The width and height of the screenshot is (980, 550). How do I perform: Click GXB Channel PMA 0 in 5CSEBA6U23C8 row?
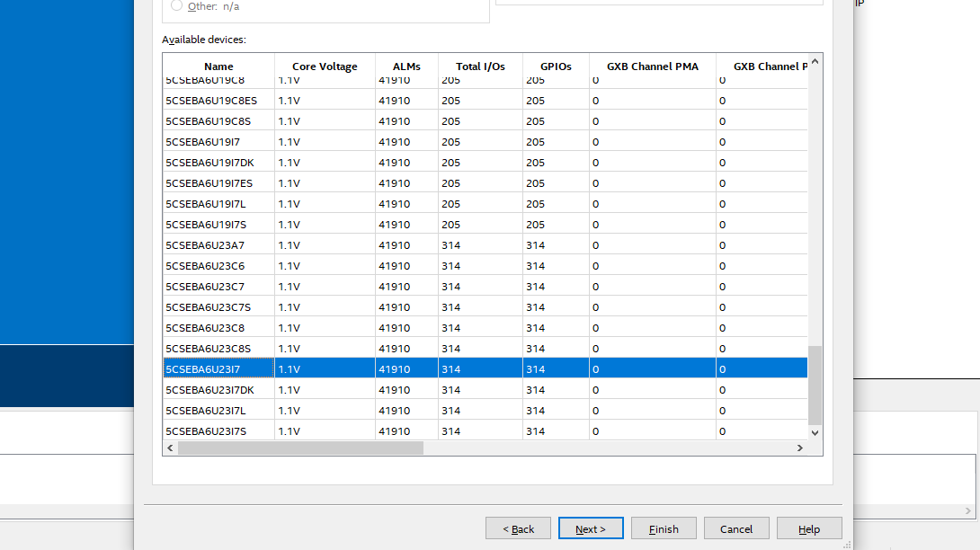(x=595, y=327)
